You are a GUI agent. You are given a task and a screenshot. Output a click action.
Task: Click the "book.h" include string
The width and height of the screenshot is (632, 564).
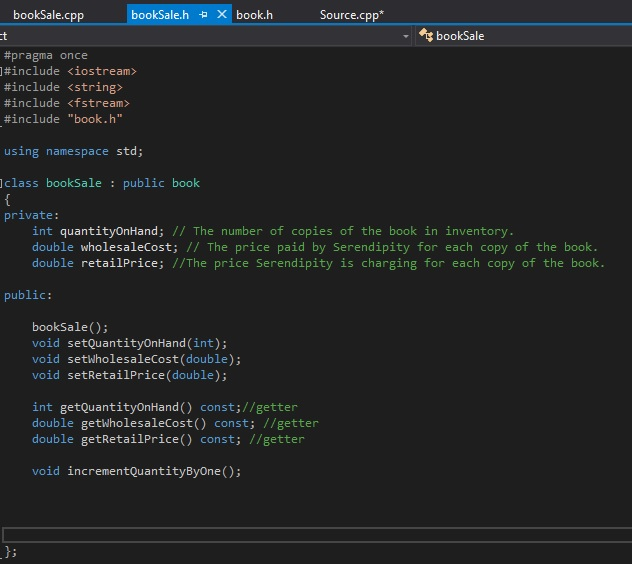coord(95,119)
